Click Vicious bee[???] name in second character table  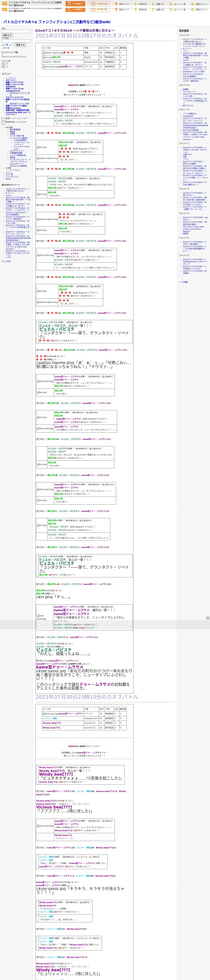coord(52,723)
